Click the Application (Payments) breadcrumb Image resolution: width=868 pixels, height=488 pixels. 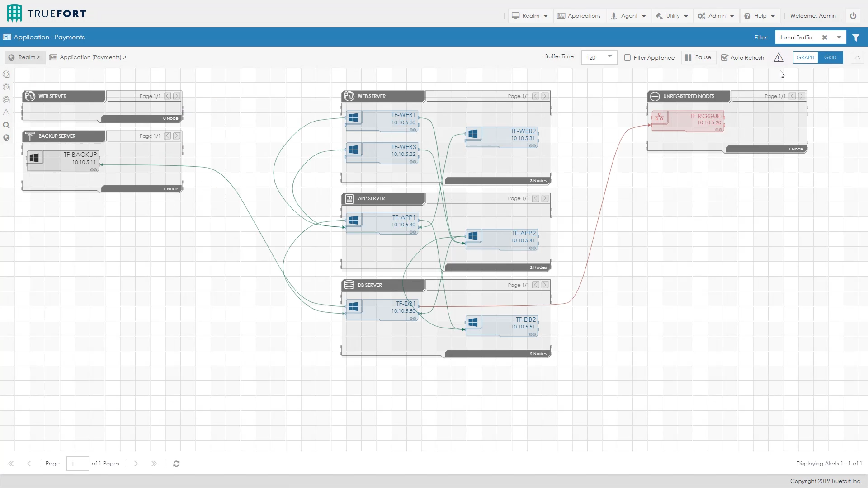click(x=88, y=57)
